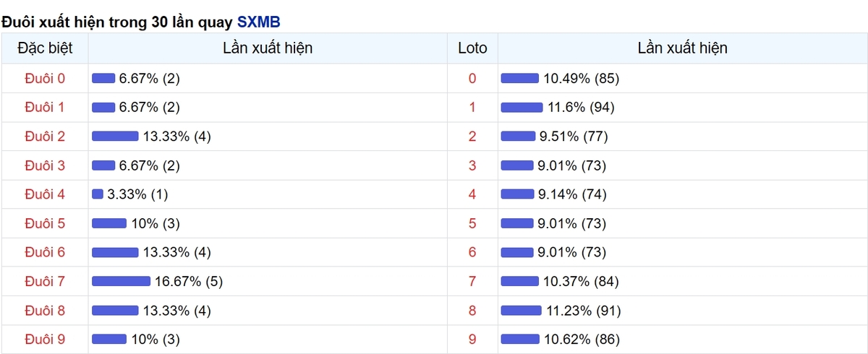Click the 10.49% (85) loto value

pos(581,78)
